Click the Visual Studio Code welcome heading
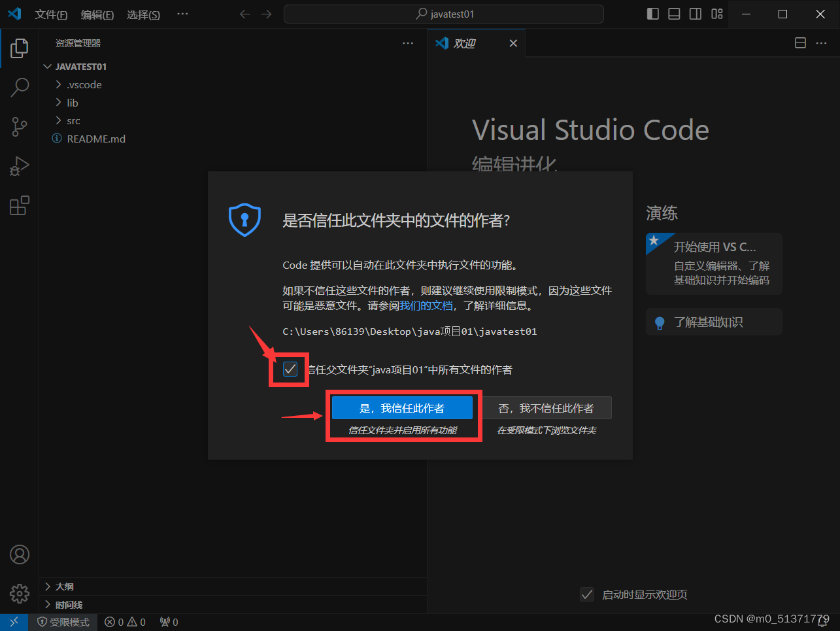Viewport: 840px width, 631px height. (x=590, y=130)
